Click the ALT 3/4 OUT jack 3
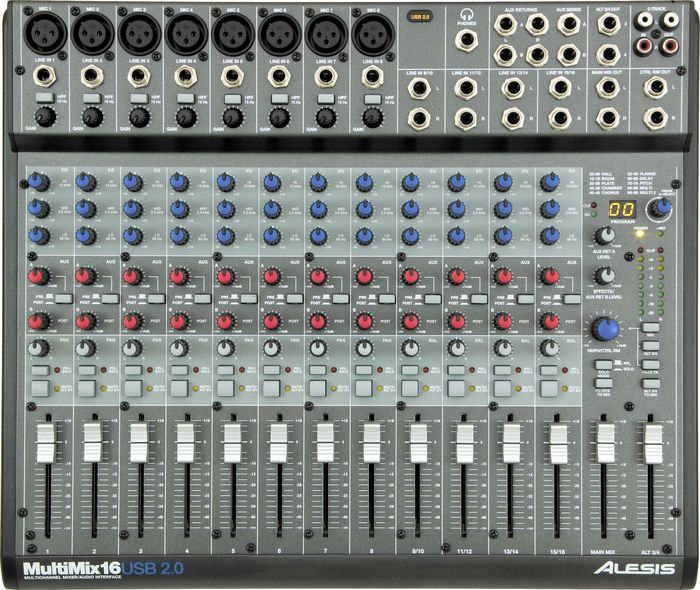This screenshot has height=590, width=700. (x=608, y=24)
